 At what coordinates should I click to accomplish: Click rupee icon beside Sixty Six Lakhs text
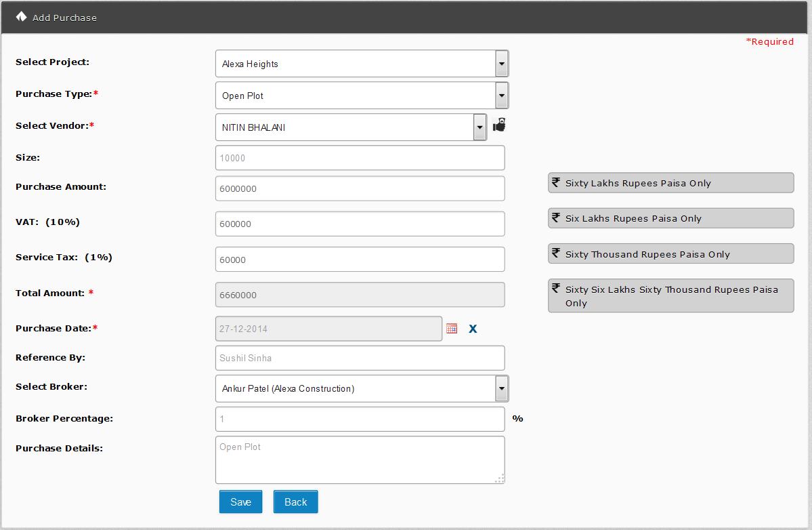click(556, 289)
